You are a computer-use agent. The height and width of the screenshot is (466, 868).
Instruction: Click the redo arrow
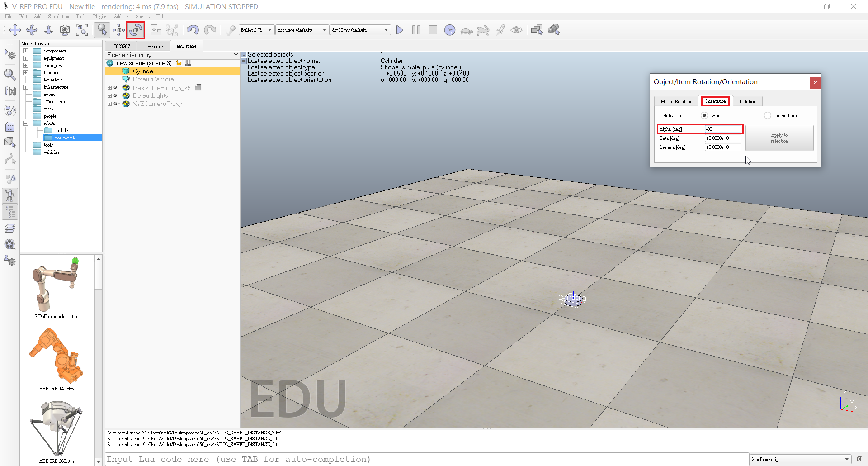pos(209,30)
